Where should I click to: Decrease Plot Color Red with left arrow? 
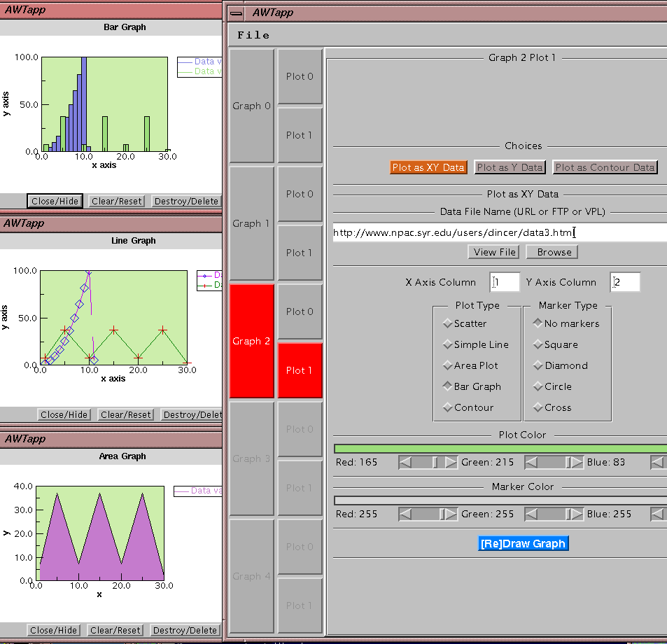405,462
